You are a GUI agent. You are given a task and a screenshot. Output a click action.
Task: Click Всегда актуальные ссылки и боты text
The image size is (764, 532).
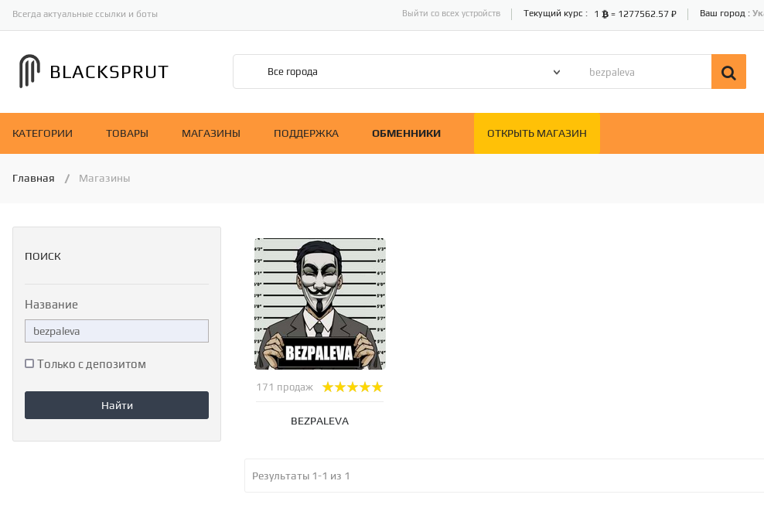pos(85,14)
